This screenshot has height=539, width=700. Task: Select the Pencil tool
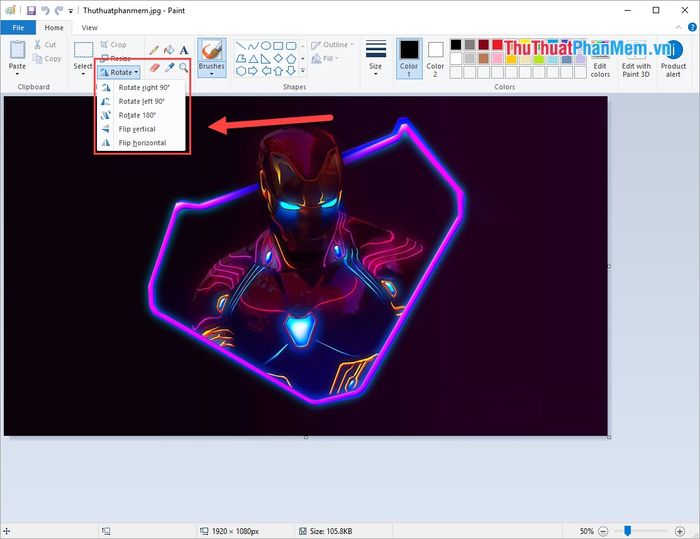click(154, 49)
